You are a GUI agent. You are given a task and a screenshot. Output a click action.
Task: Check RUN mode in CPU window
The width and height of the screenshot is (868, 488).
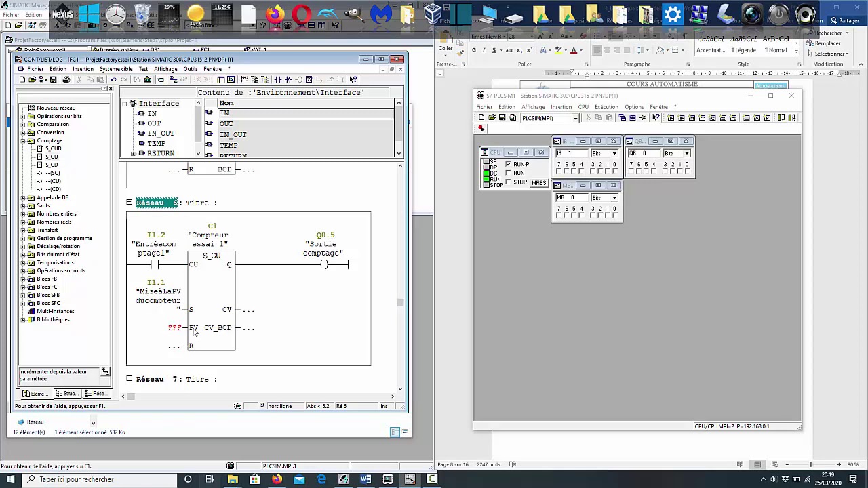coord(508,173)
